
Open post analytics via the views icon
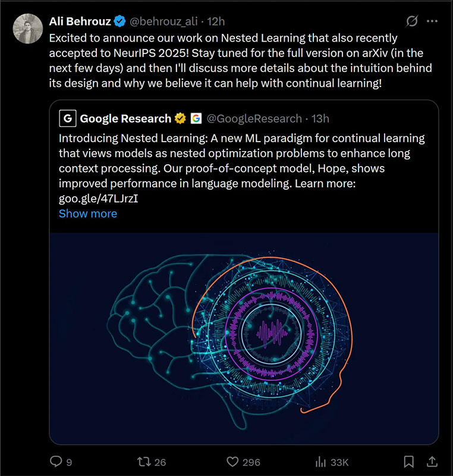[321, 461]
